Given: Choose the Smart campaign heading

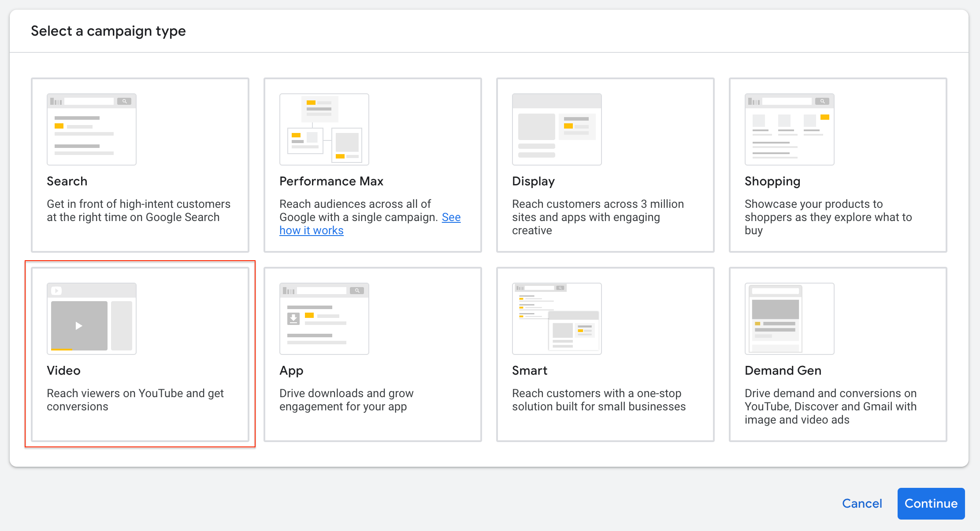Looking at the screenshot, I should tap(530, 371).
